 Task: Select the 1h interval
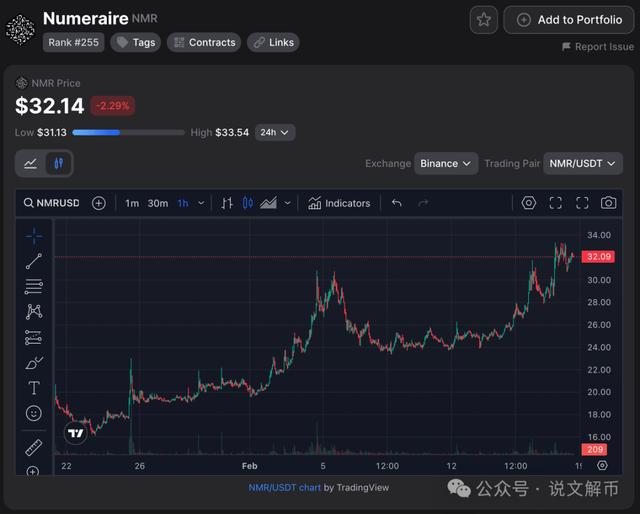183,203
